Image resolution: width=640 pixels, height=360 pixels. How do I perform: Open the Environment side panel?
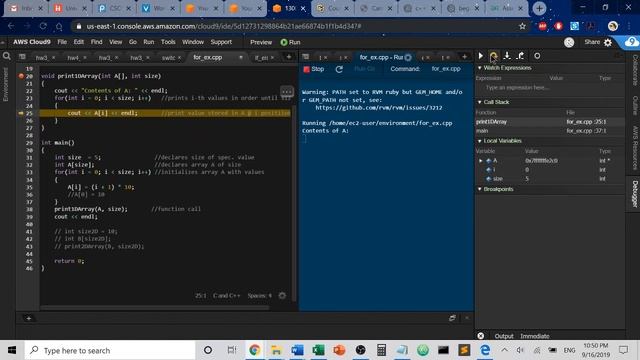[6, 84]
